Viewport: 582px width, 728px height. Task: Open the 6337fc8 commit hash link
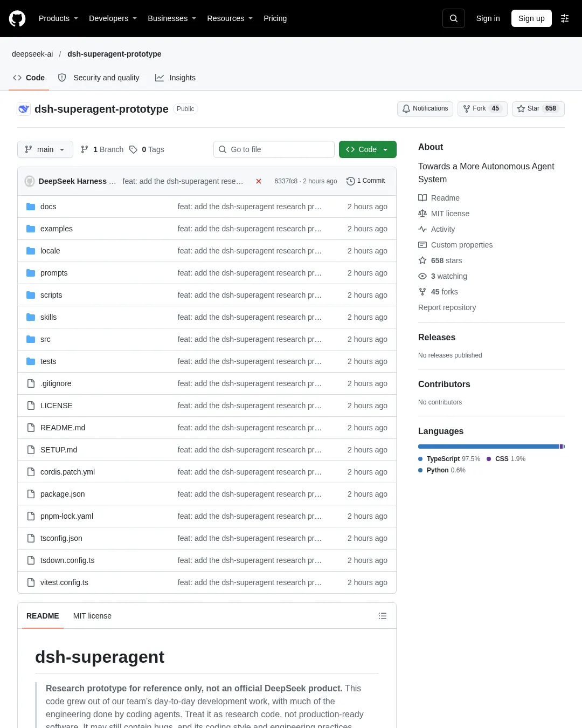(x=286, y=181)
